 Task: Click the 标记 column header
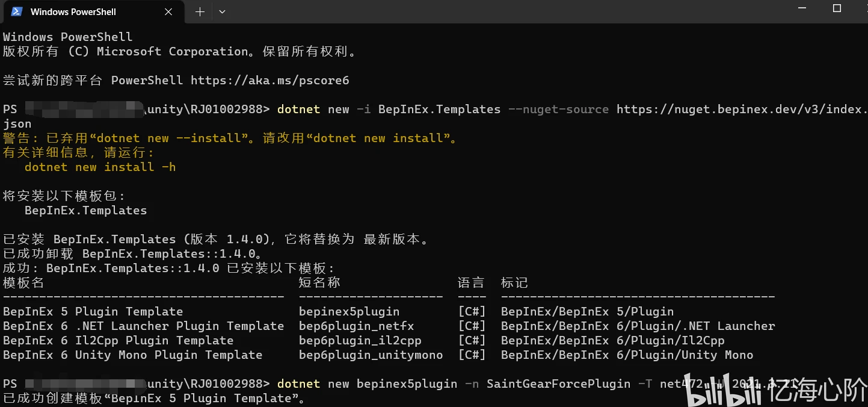coord(514,282)
